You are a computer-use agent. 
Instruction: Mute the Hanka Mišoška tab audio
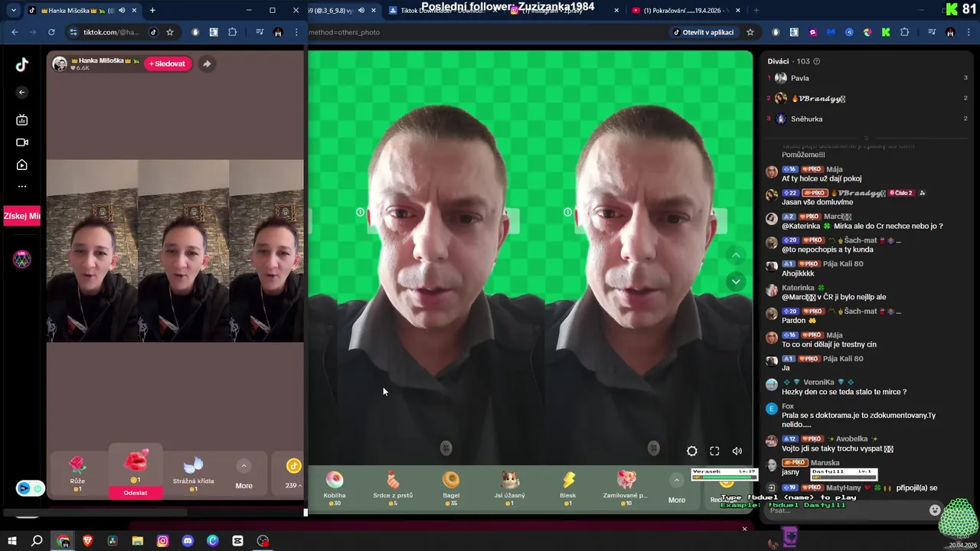pos(121,11)
